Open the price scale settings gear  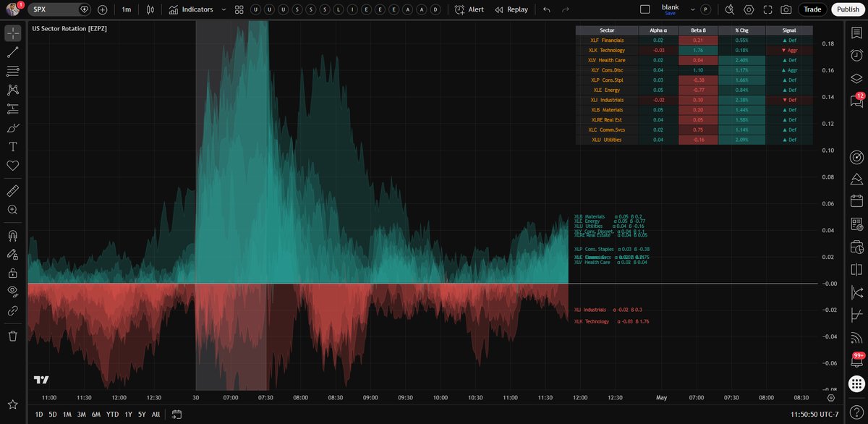click(831, 397)
